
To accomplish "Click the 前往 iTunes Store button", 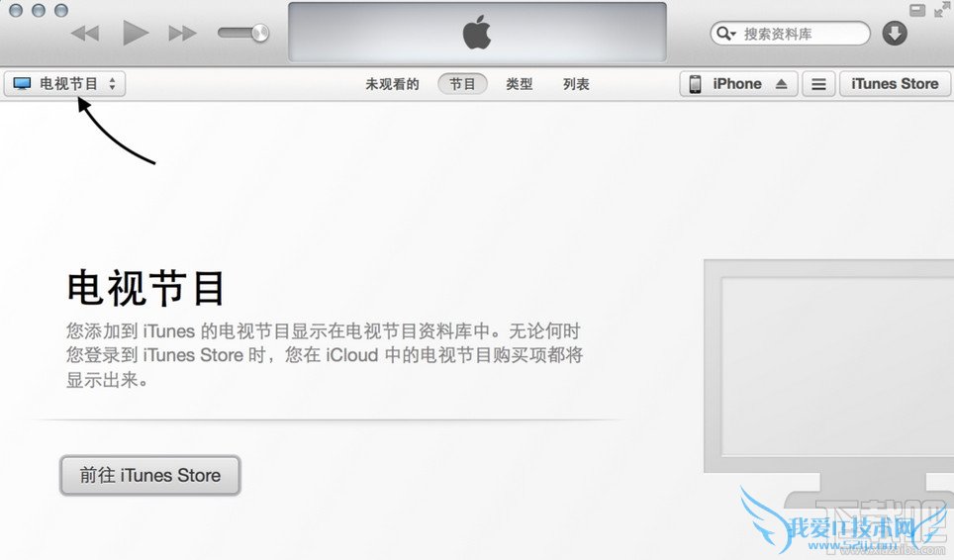I will click(x=150, y=475).
